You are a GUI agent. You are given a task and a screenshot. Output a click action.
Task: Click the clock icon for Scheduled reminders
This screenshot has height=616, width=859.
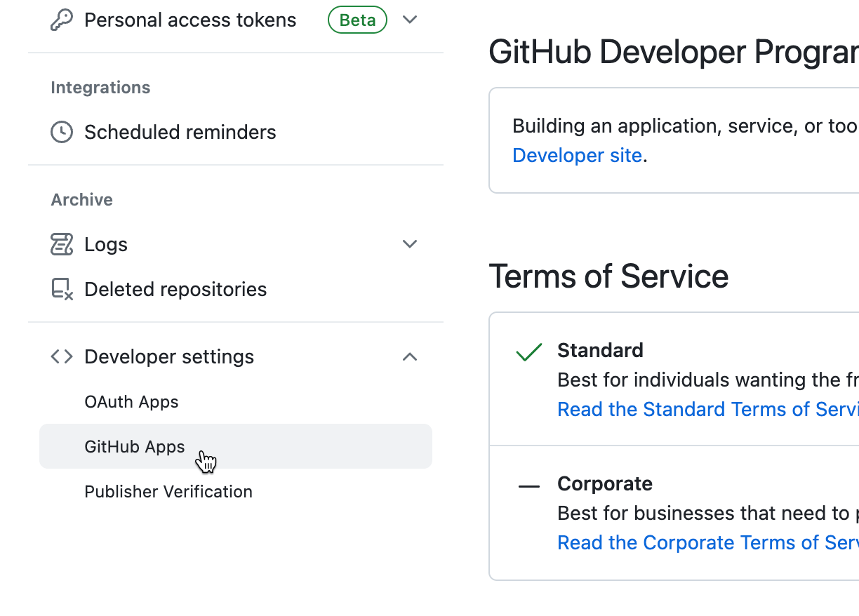[62, 132]
